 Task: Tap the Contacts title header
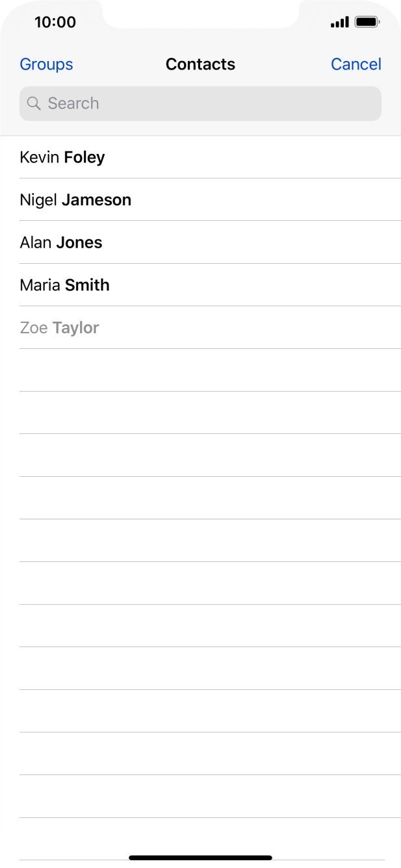200,64
